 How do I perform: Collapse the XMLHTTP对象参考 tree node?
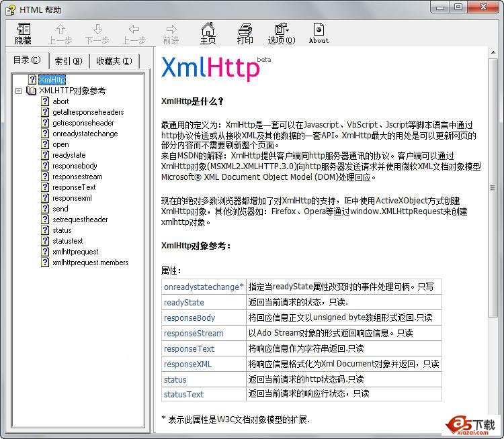[x=19, y=91]
